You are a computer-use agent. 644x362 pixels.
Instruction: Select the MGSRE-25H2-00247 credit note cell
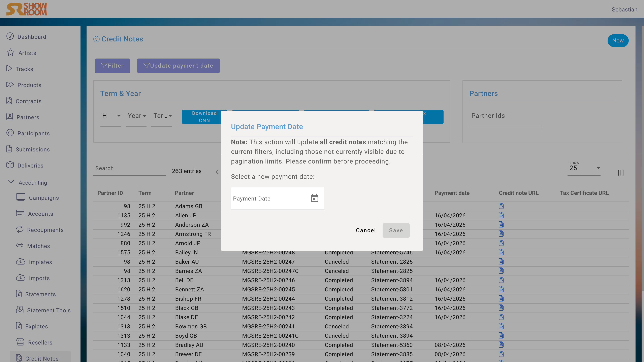click(268, 262)
